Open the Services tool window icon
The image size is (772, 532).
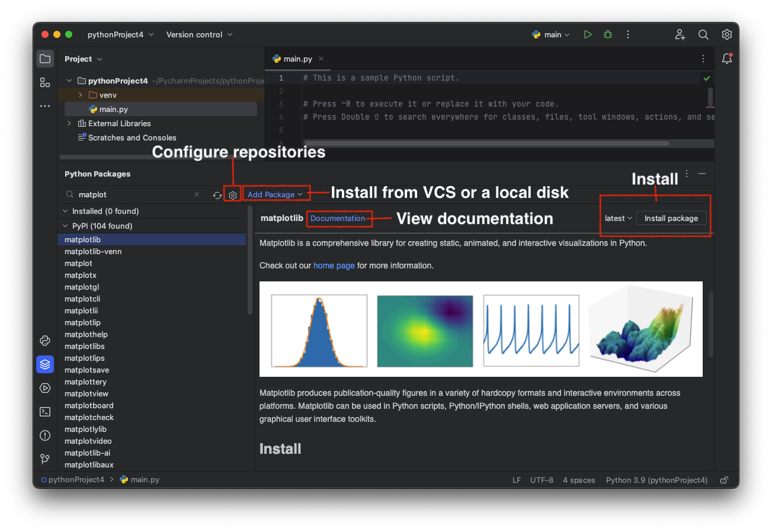(x=45, y=388)
